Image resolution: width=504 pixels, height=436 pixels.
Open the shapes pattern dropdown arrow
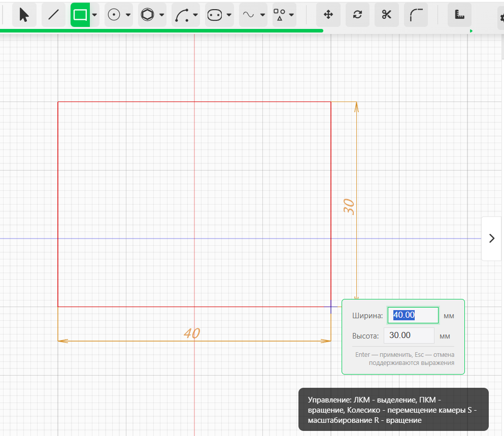pyautogui.click(x=291, y=15)
